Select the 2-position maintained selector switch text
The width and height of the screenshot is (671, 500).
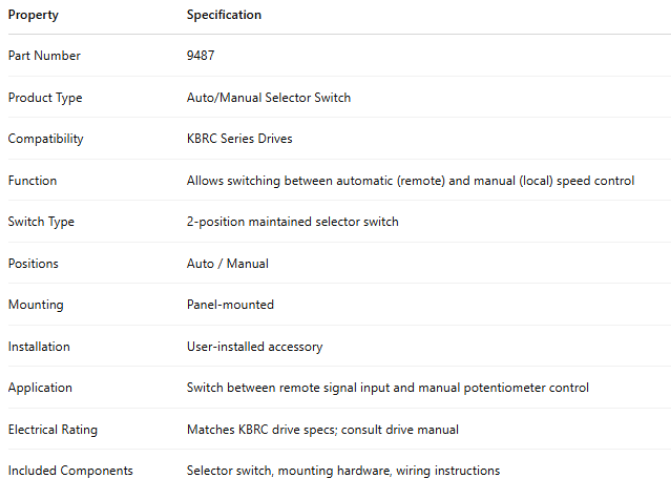tap(292, 222)
